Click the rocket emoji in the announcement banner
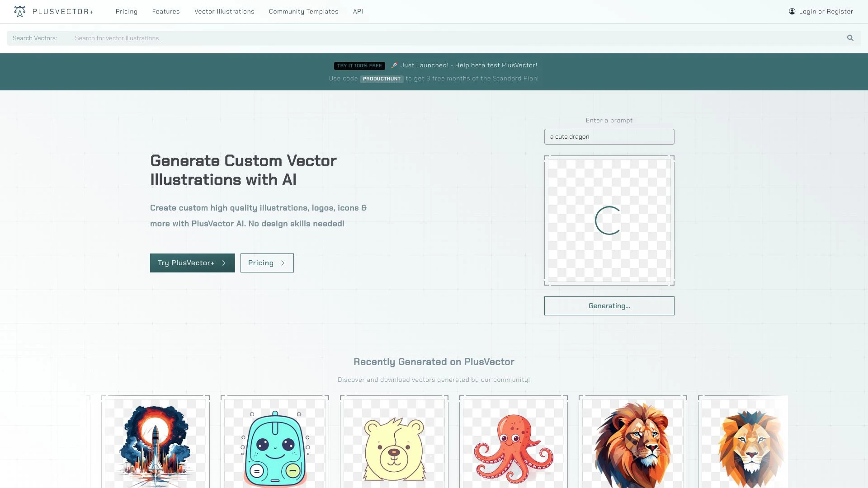868x488 pixels. [393, 65]
